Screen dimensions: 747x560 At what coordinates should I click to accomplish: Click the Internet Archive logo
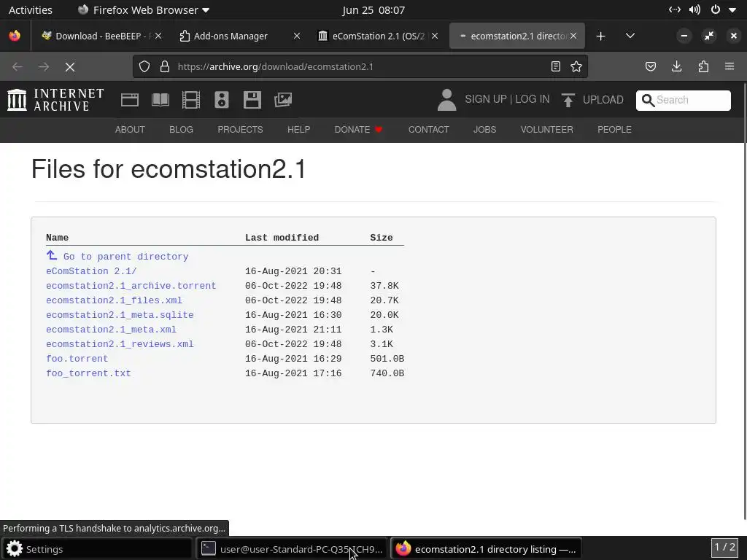55,99
